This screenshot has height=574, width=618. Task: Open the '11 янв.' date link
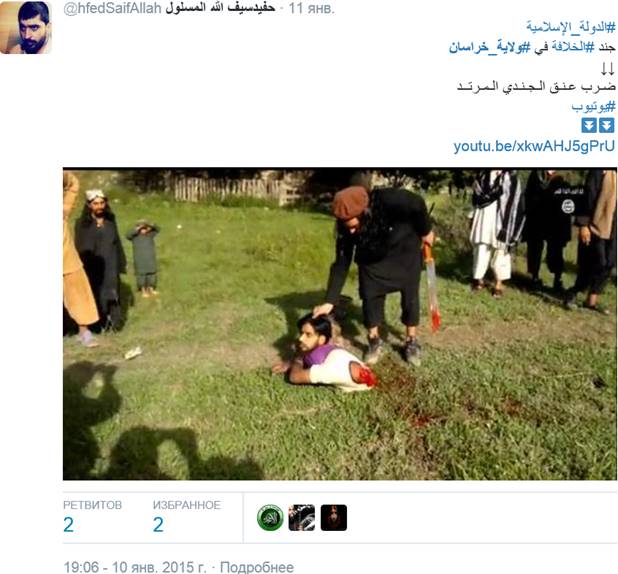[311, 8]
